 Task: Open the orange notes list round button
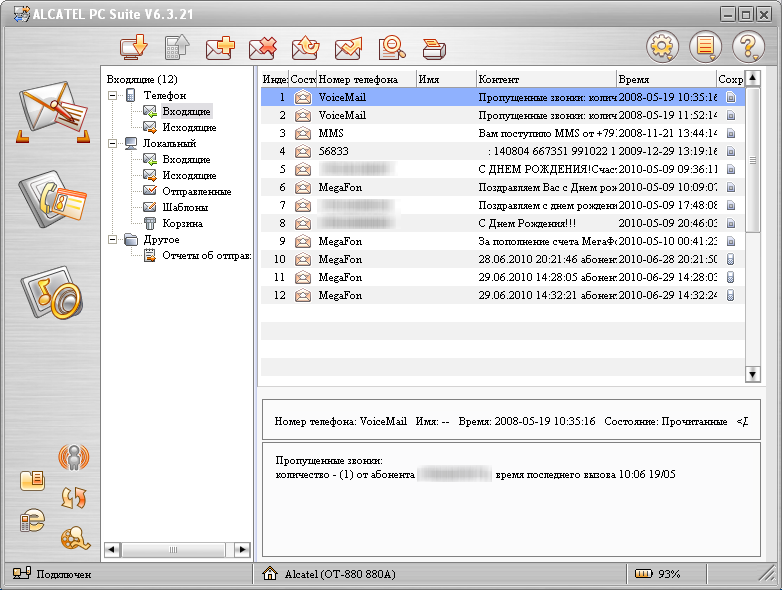(x=705, y=47)
